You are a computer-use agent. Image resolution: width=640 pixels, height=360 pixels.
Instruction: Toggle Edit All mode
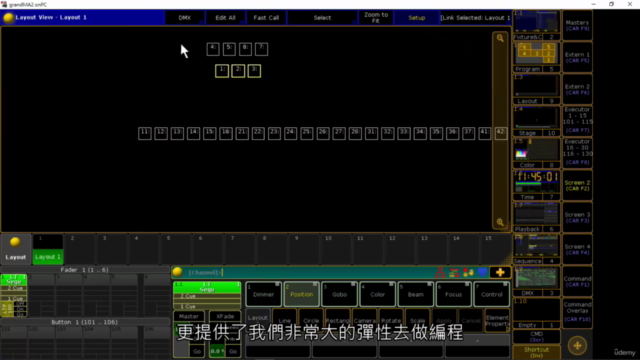point(225,18)
